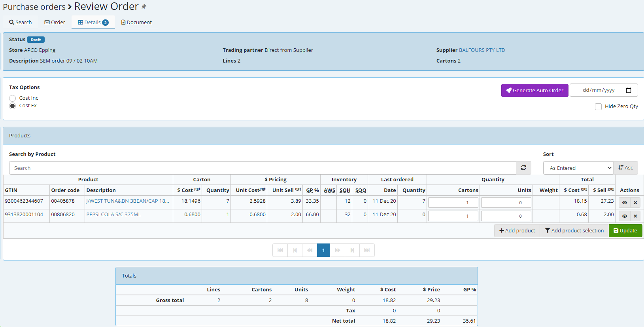
Task: Click the GP % column header
Action: pos(312,190)
